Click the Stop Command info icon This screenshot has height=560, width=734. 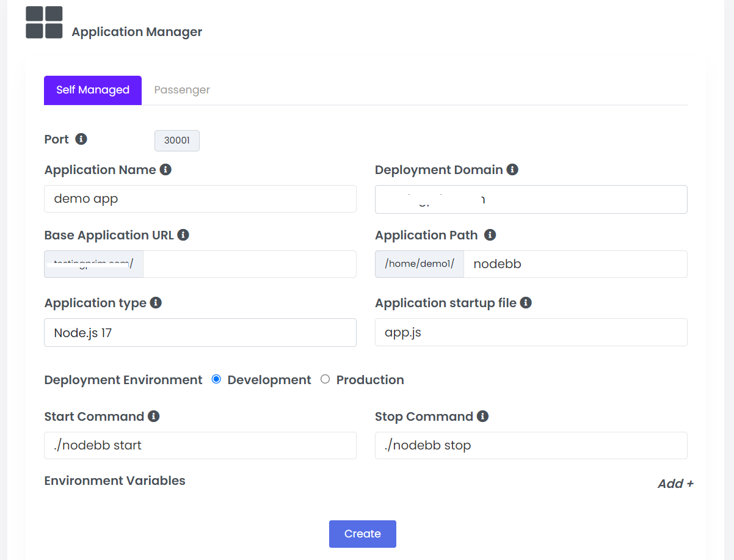pos(482,416)
